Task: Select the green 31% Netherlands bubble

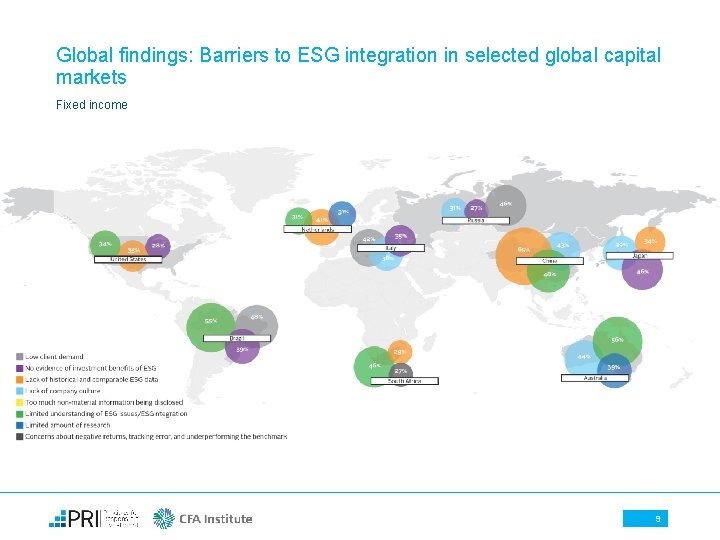Action: click(298, 219)
